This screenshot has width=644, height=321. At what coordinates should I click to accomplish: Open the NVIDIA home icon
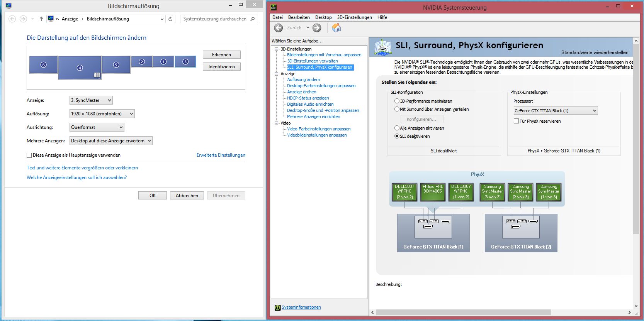(336, 28)
